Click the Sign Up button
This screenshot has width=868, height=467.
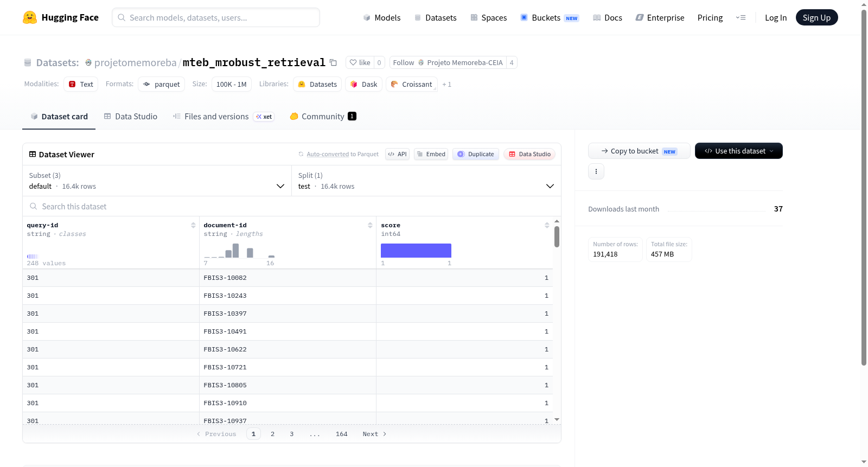(816, 17)
